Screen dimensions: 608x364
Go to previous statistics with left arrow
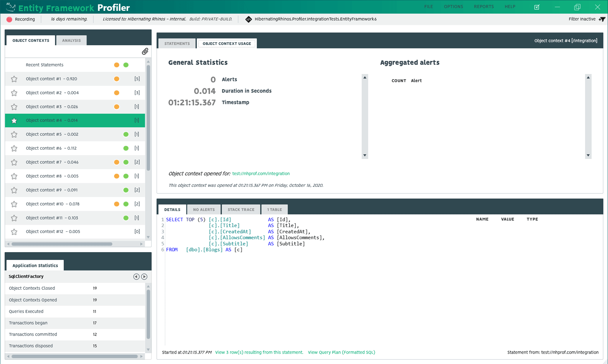click(x=136, y=277)
